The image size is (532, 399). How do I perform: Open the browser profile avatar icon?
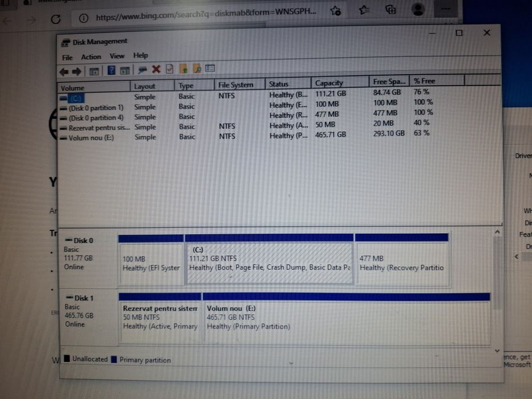point(418,9)
